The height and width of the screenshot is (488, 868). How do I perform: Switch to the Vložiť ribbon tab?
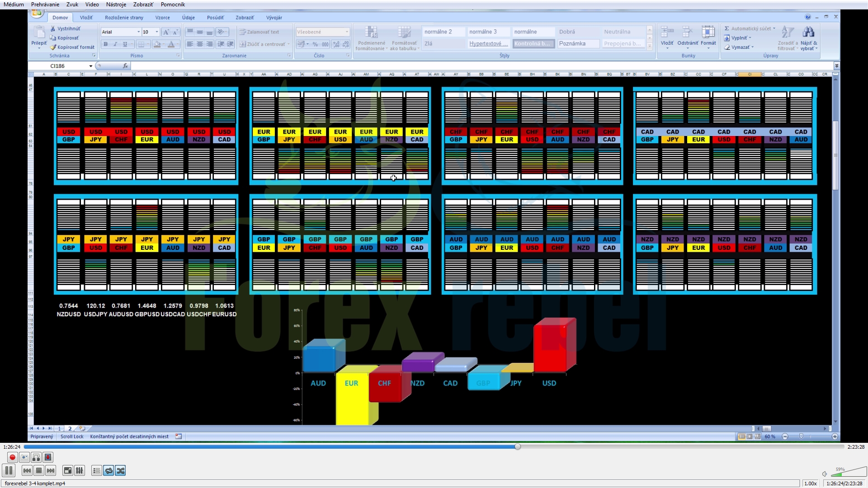click(86, 18)
